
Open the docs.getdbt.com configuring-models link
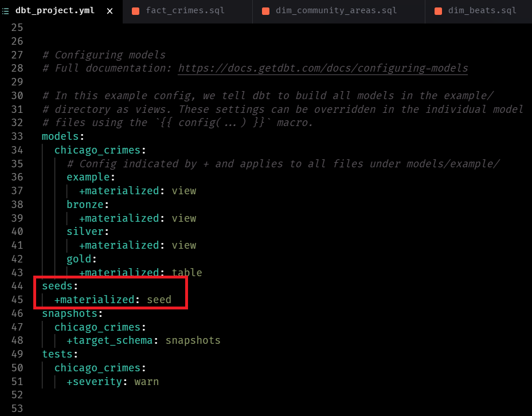(x=323, y=68)
